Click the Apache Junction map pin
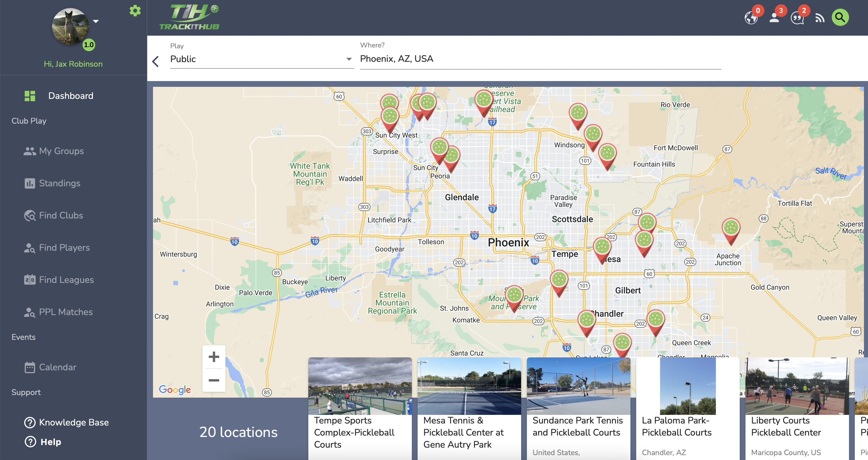 (x=731, y=229)
